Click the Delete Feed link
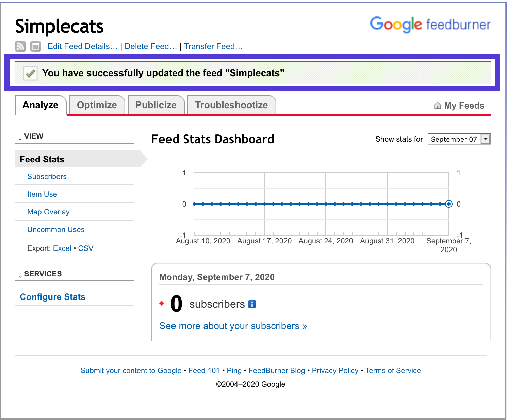 click(151, 46)
